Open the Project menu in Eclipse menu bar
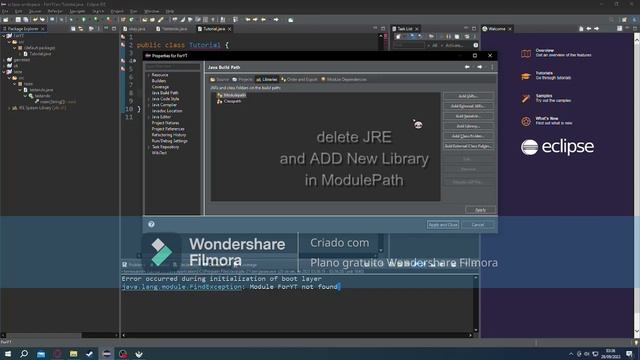 click(117, 11)
